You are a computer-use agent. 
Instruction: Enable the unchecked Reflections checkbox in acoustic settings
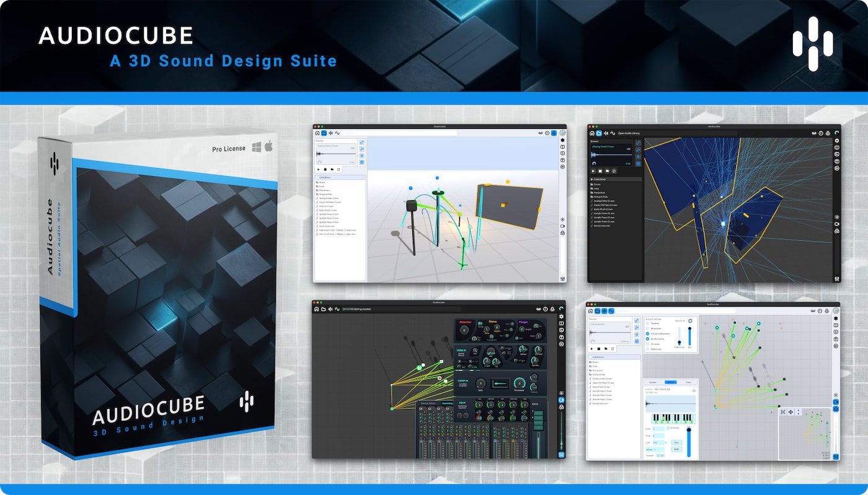(647, 349)
